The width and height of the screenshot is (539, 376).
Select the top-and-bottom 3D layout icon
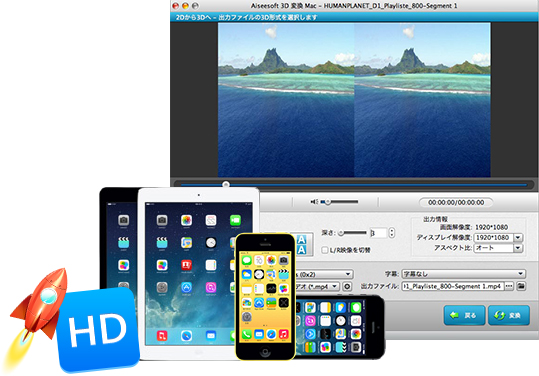click(301, 245)
